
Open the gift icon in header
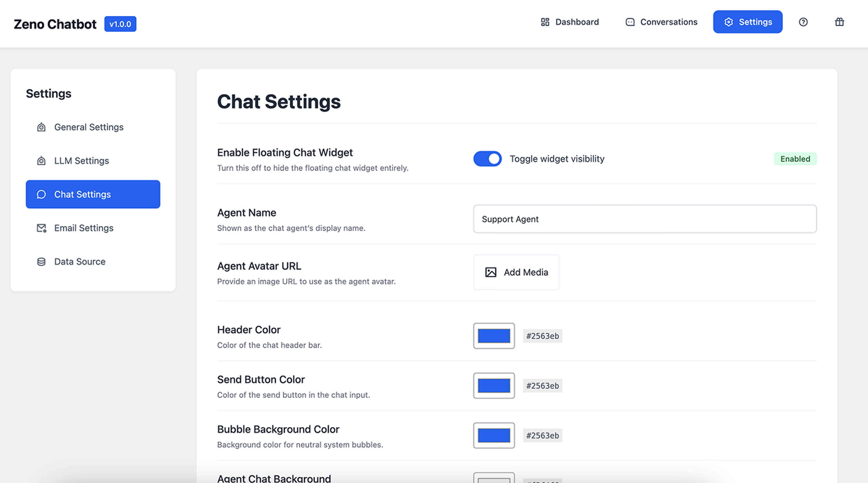839,22
